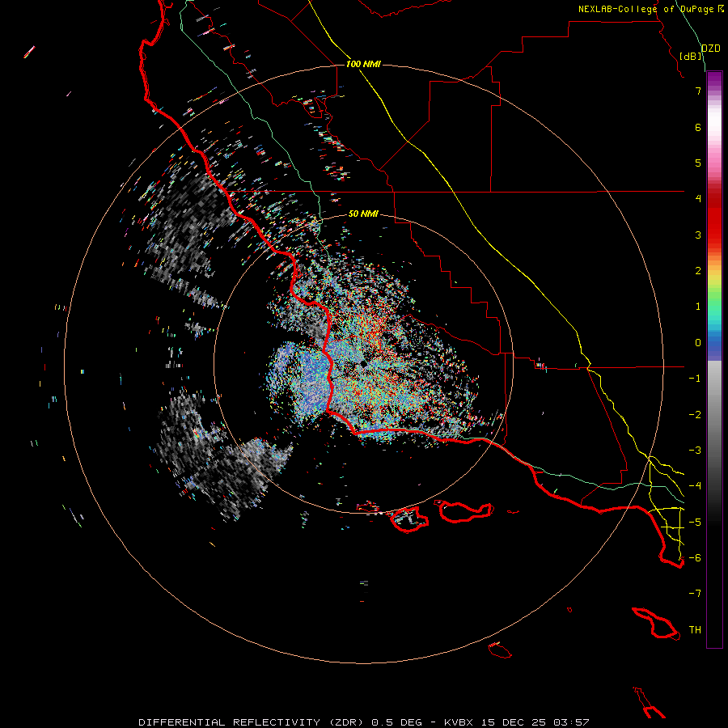Click the -1 value on the color scale

click(x=695, y=379)
